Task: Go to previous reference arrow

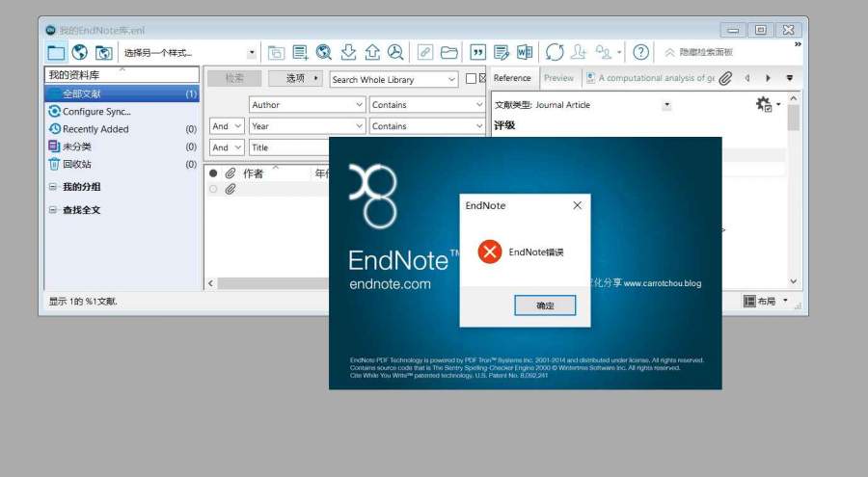Action: (747, 78)
